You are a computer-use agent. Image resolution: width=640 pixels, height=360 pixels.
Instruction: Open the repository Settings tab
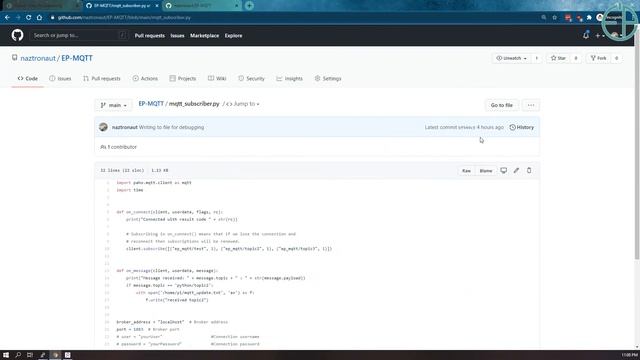point(328,78)
